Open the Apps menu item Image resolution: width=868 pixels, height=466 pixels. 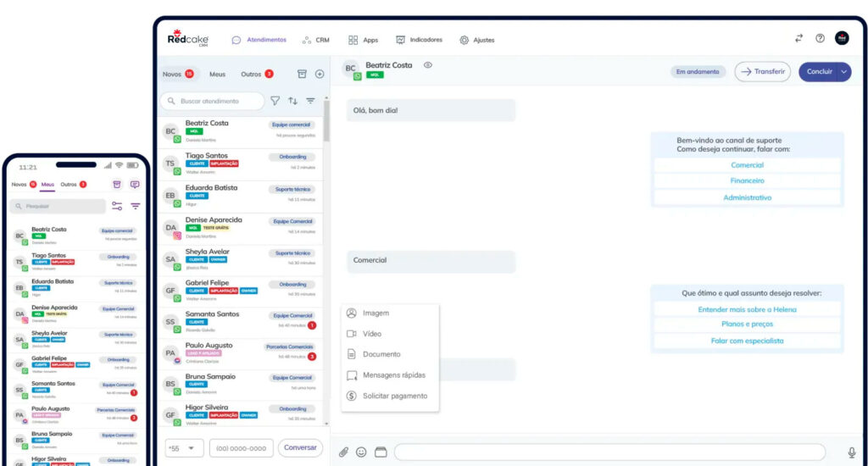pyautogui.click(x=363, y=40)
